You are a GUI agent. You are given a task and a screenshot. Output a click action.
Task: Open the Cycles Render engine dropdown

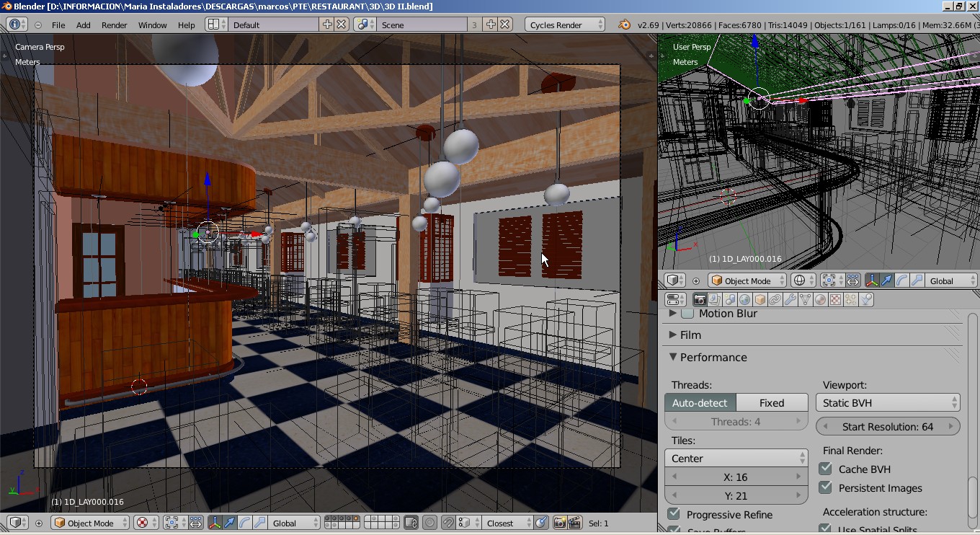[x=565, y=25]
